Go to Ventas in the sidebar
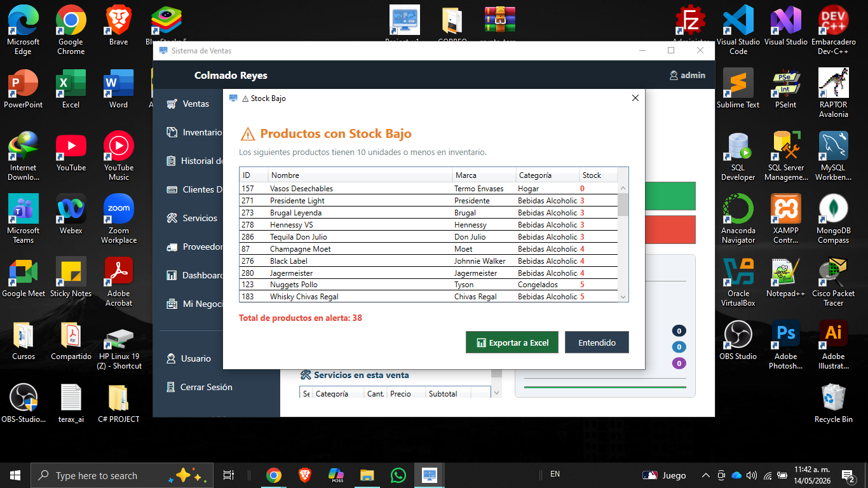The image size is (868, 488). click(188, 104)
